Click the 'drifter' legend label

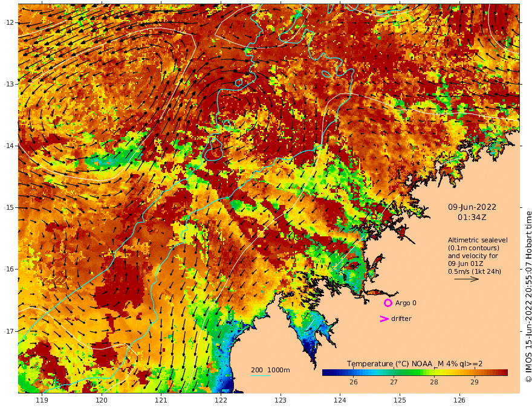(x=401, y=319)
